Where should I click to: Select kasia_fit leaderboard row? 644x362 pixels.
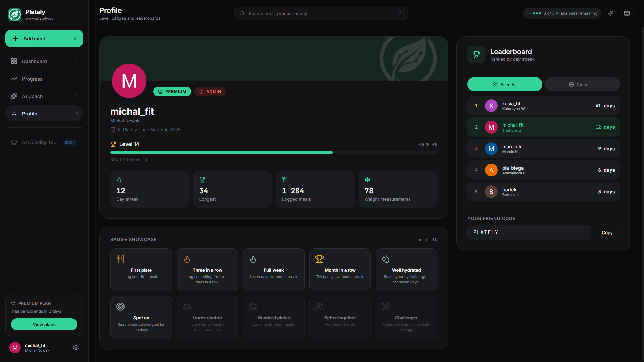(x=544, y=106)
